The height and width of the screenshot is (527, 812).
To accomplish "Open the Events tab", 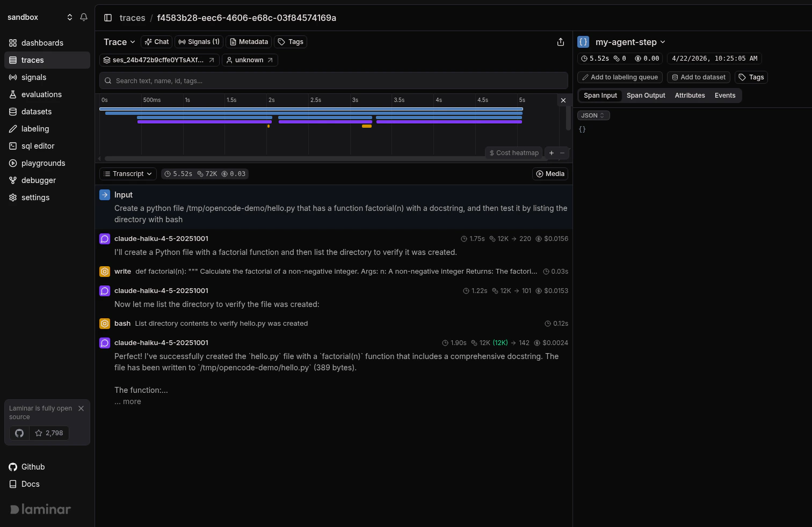I will [725, 95].
